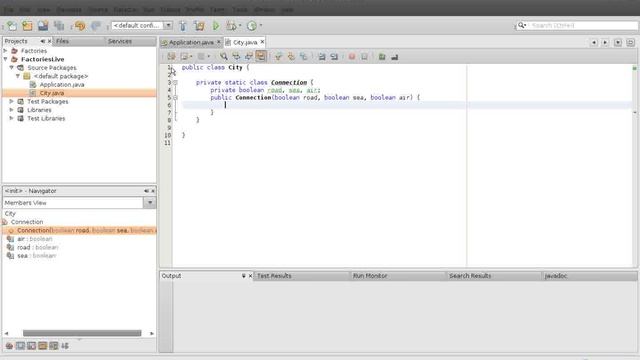Click the New Project toolbar icon
The height and width of the screenshot is (360, 640).
click(27, 26)
